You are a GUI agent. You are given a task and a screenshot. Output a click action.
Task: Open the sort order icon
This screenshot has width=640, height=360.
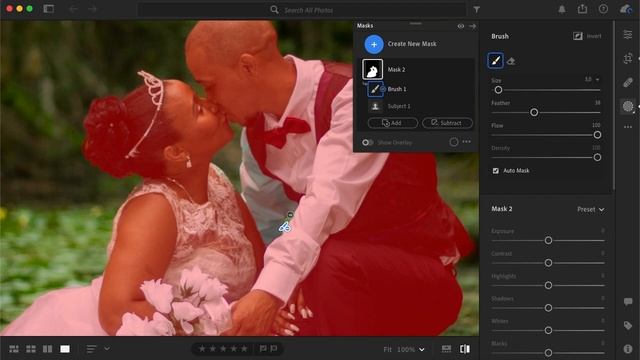click(x=91, y=349)
